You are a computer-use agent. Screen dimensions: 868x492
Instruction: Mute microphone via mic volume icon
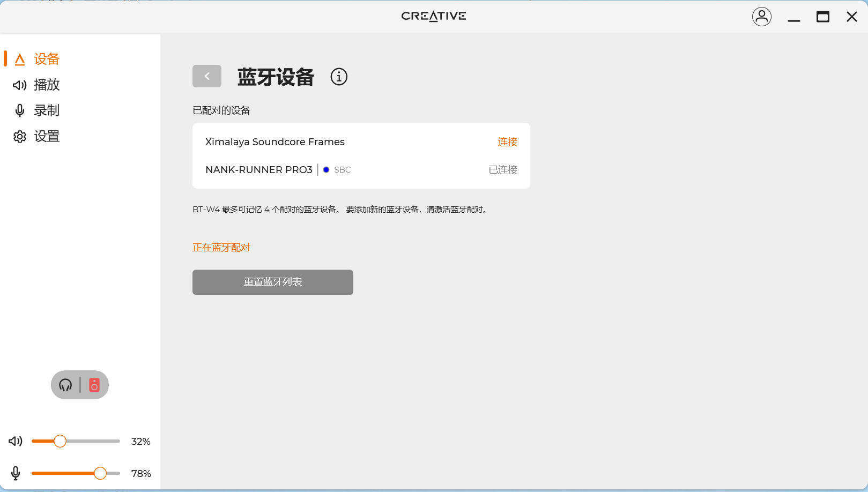pyautogui.click(x=16, y=473)
